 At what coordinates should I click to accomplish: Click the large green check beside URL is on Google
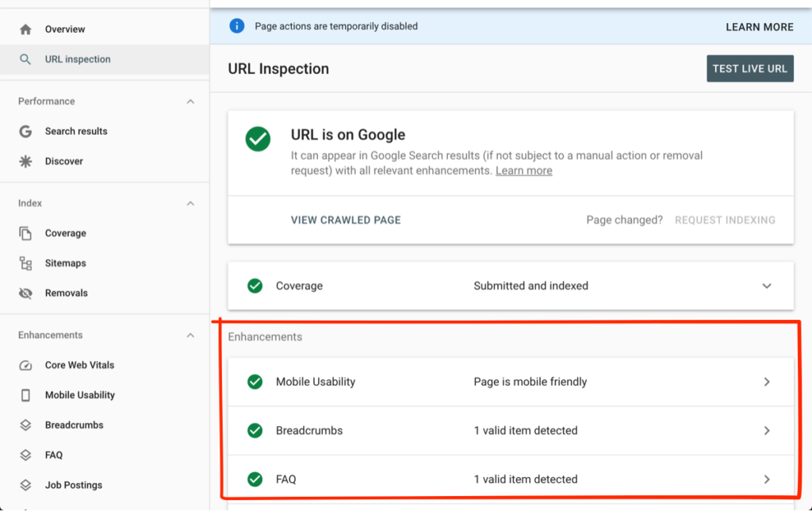click(x=258, y=139)
